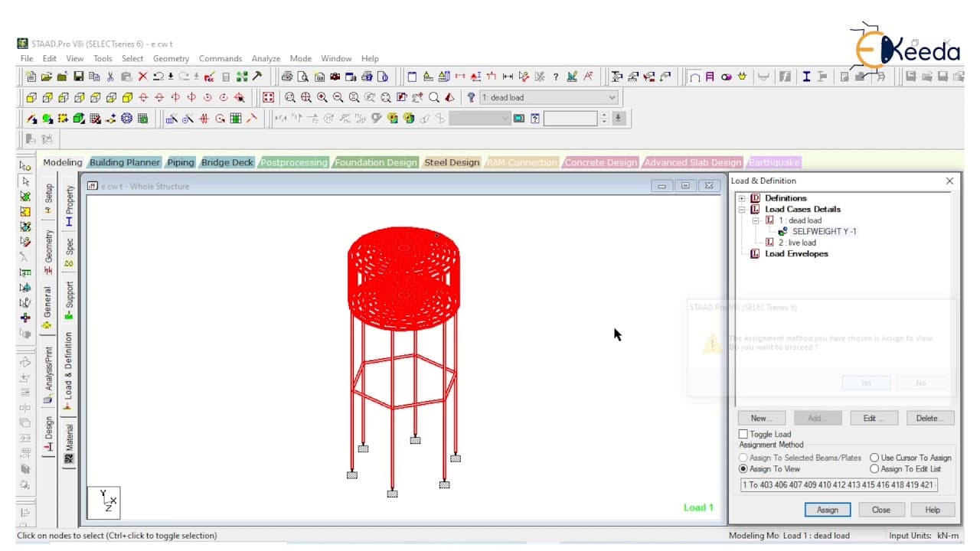This screenshot has height=551, width=980.
Task: Click the Nodes Cursor tool icon
Action: click(25, 166)
